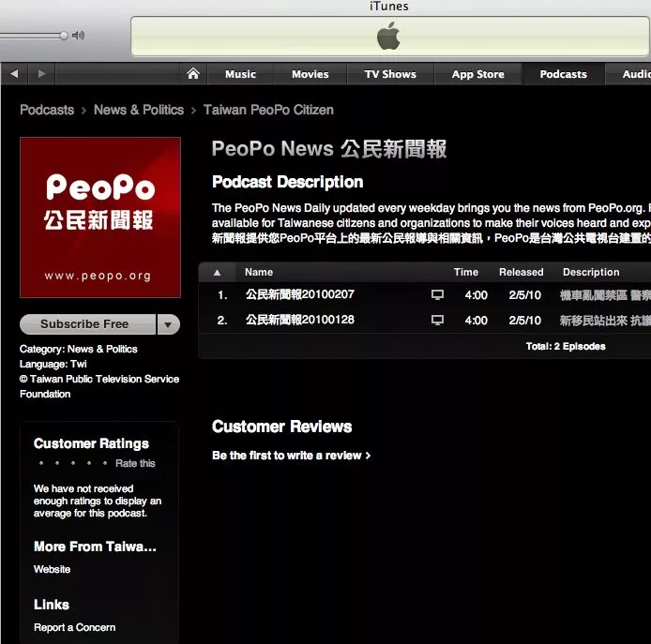Select the Podcasts tab

(564, 74)
